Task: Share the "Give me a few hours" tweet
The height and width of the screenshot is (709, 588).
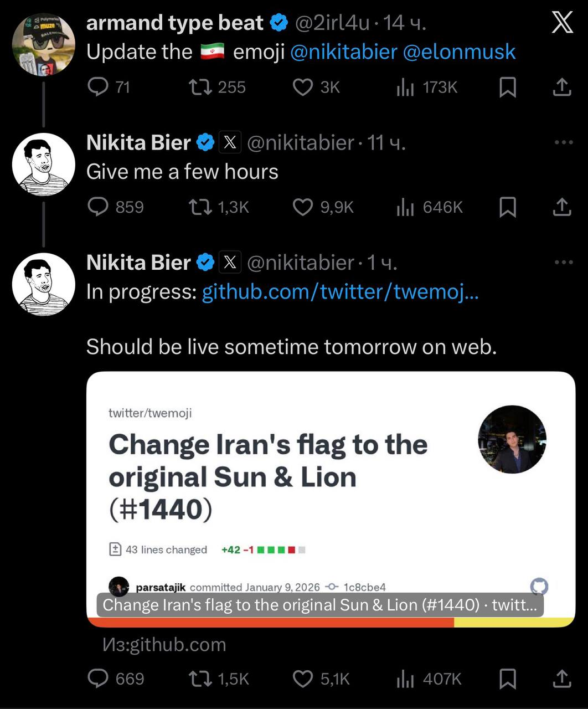Action: 562,207
